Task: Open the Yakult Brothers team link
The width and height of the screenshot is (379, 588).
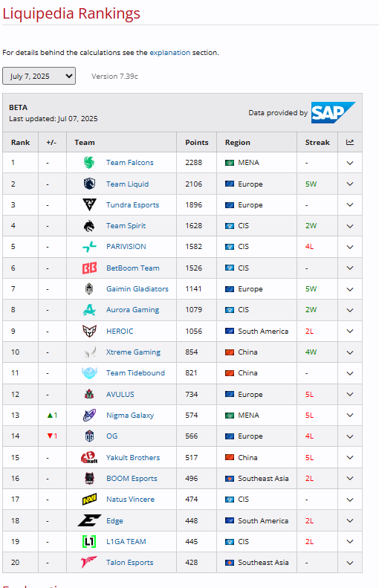Action: (x=133, y=457)
